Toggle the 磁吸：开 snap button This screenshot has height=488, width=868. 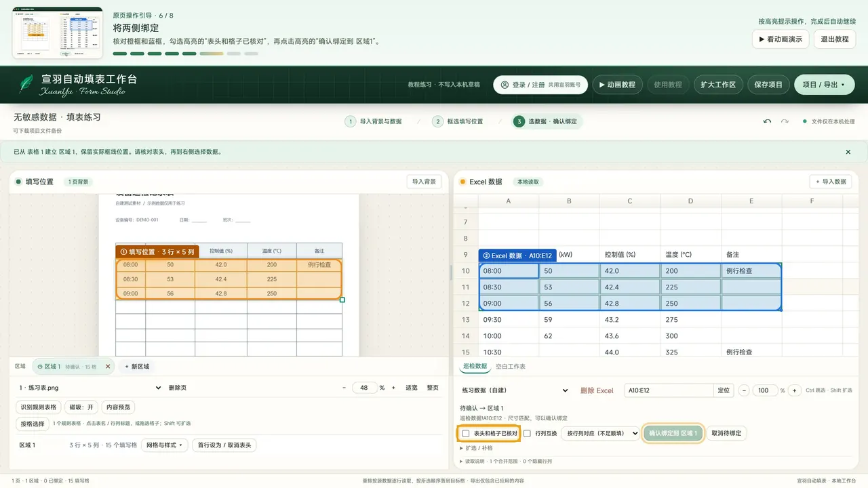click(x=82, y=407)
